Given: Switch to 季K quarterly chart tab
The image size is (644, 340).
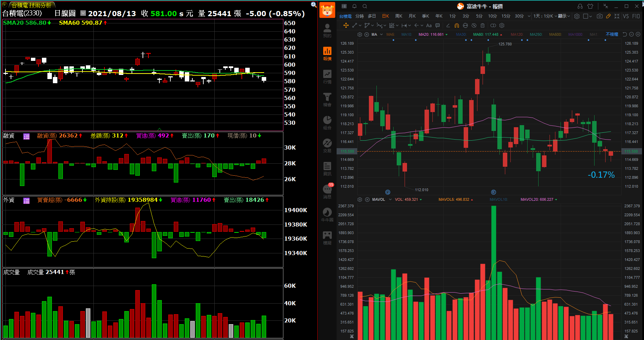Looking at the screenshot, I should click(426, 16).
